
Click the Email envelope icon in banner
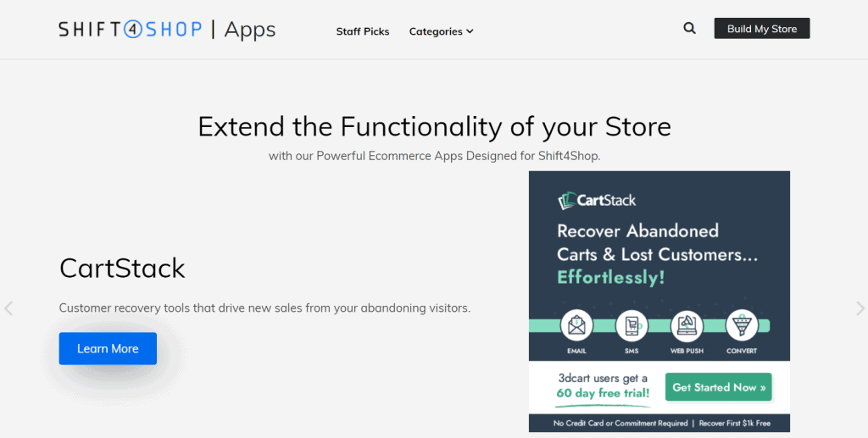point(576,326)
